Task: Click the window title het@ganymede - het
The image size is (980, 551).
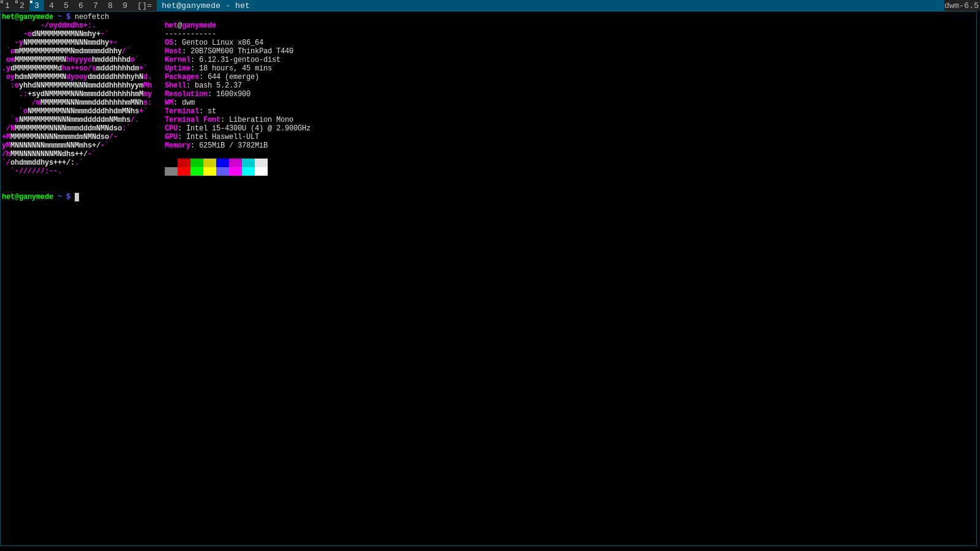Action: [206, 6]
